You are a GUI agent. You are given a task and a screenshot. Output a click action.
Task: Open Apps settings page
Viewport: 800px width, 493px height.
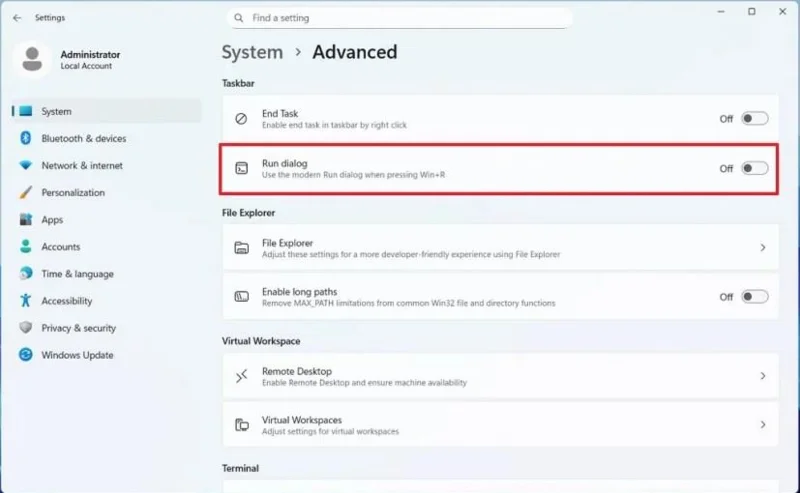[x=107, y=219]
